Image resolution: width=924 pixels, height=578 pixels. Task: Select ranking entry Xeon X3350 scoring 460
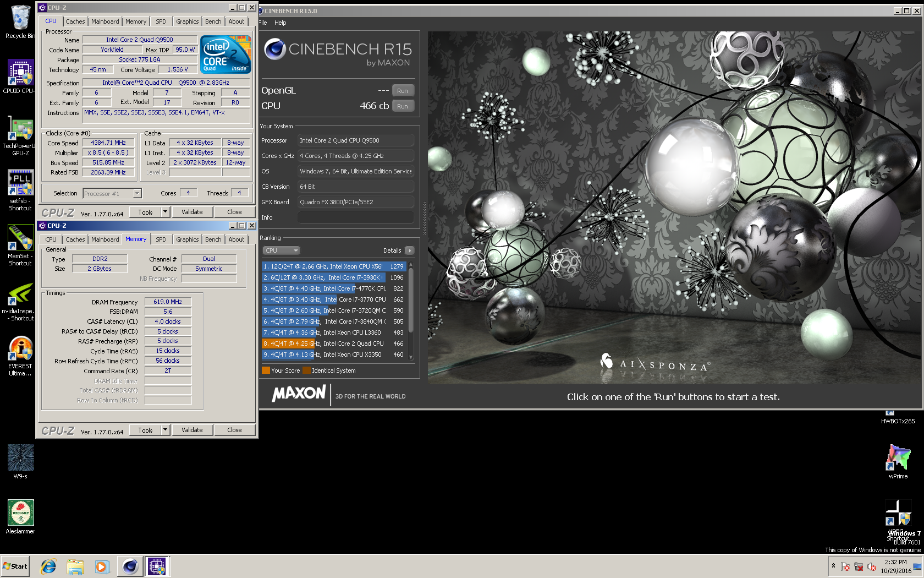(334, 355)
